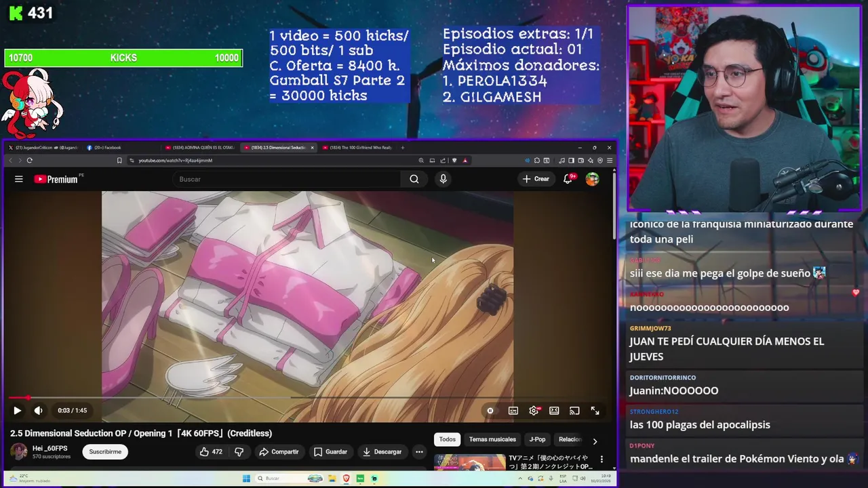The image size is (868, 488).
Task: Open the recommended TV anime video thumbnail
Action: 470,462
